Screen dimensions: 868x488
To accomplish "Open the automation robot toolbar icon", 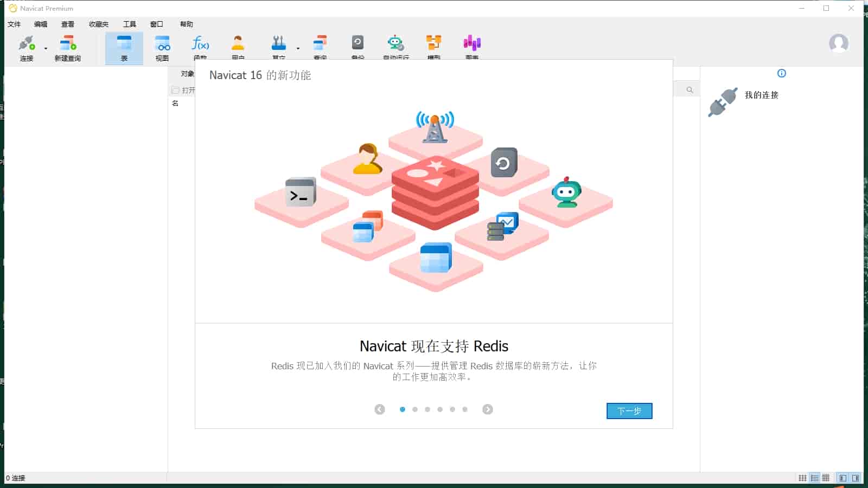I will pyautogui.click(x=395, y=46).
